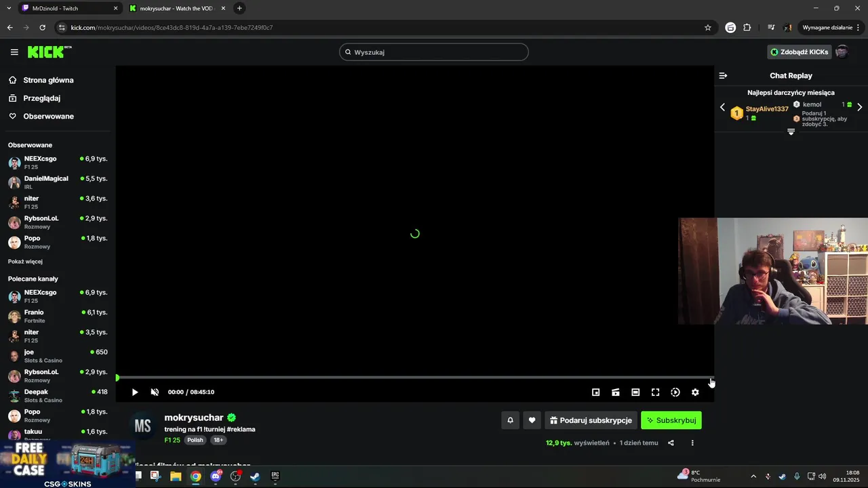Open a new browser tab

(239, 8)
